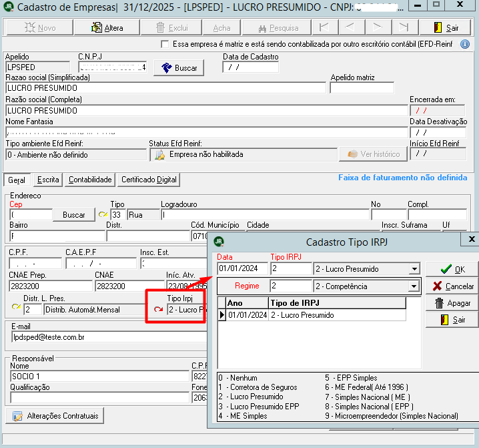The height and width of the screenshot is (448, 479).
Task: Click the Encerrada em date field
Action: tap(438, 110)
